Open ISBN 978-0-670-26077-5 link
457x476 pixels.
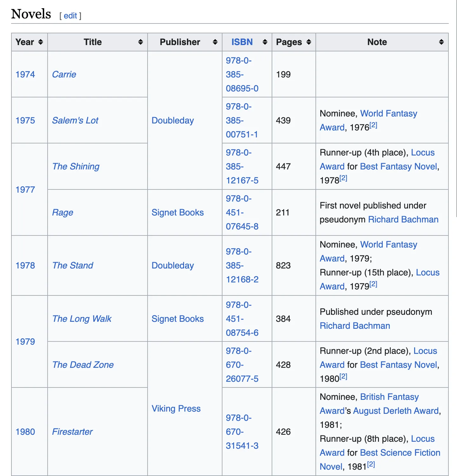pos(242,365)
